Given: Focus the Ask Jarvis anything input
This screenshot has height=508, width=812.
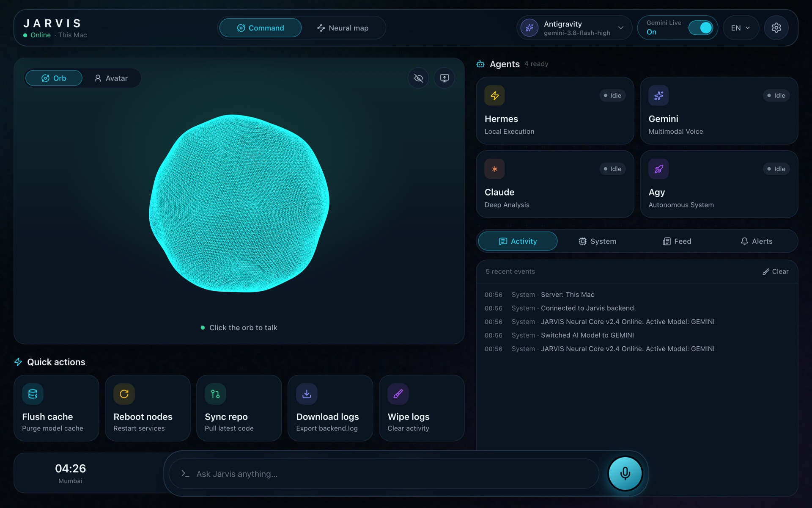Looking at the screenshot, I should click(x=384, y=474).
